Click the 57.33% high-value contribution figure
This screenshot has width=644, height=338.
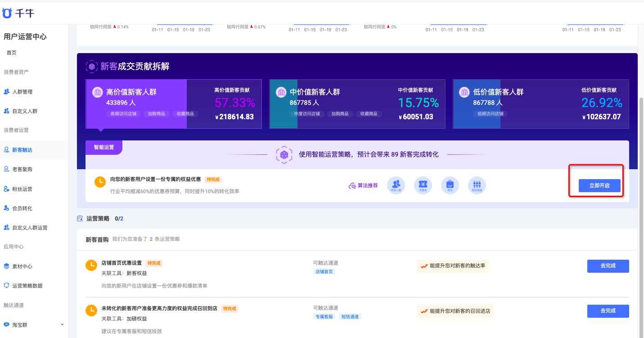[x=235, y=103]
